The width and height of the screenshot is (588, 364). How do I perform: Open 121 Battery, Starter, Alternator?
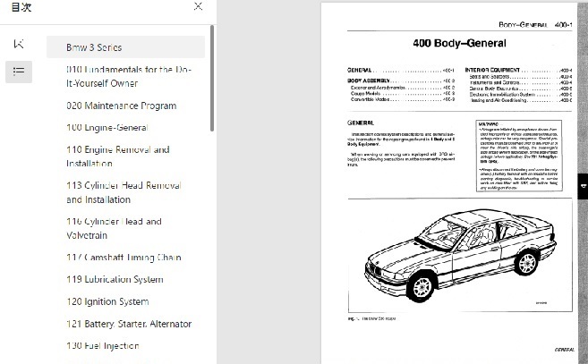[129, 324]
